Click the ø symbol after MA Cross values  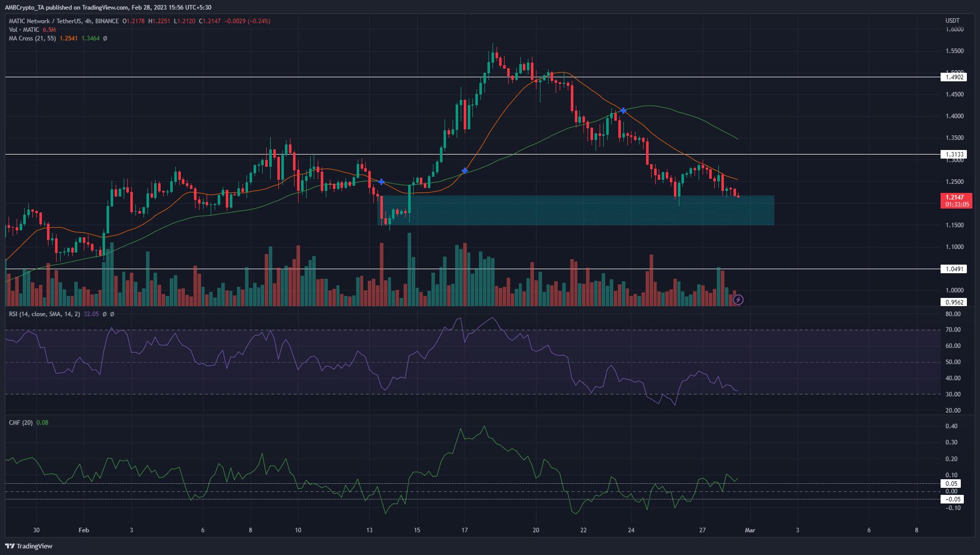[105, 38]
